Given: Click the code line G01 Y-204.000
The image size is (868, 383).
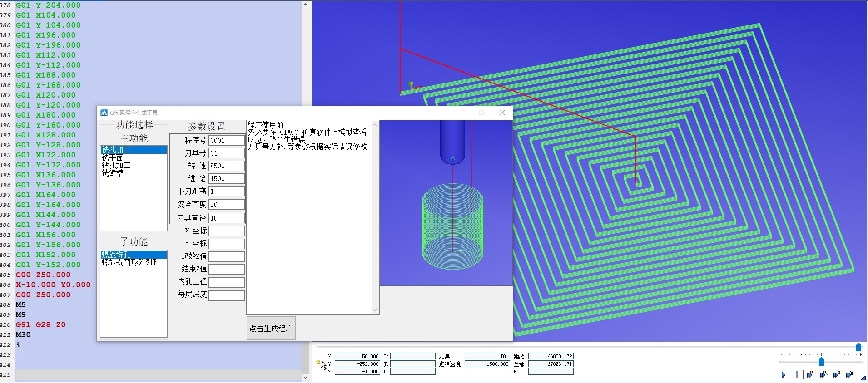Looking at the screenshot, I should point(48,5).
